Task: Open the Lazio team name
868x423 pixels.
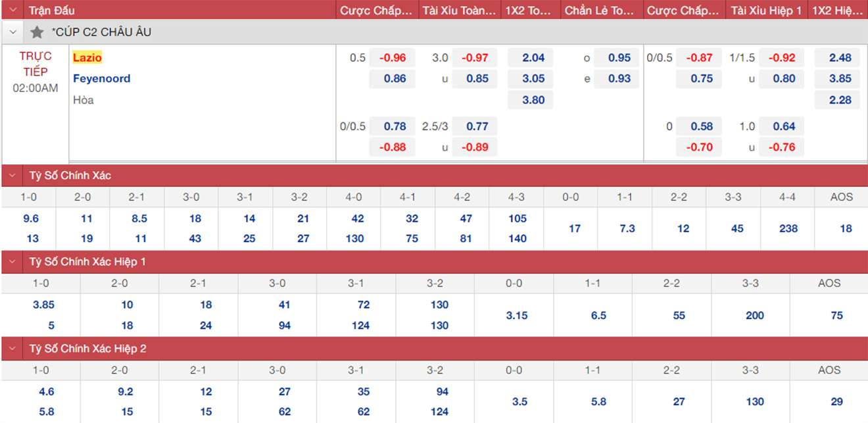Action: [x=87, y=58]
